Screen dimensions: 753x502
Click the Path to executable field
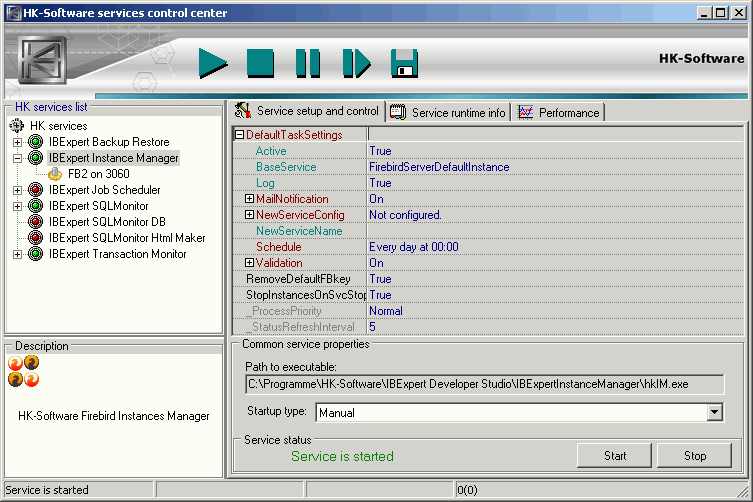(485, 384)
